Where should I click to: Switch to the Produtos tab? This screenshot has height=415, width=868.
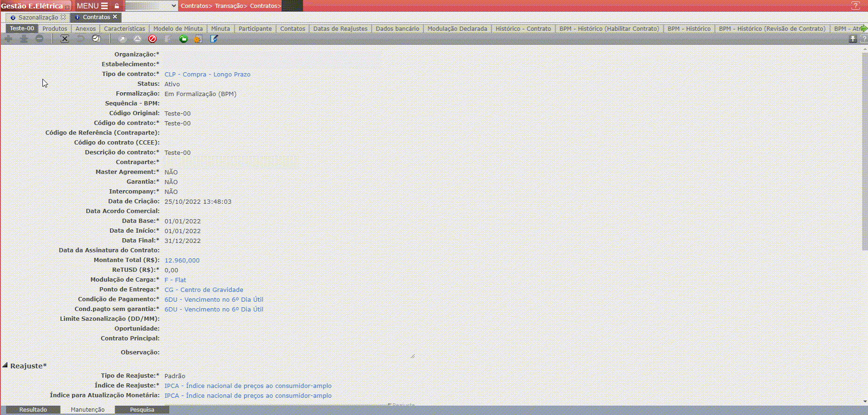(x=55, y=28)
